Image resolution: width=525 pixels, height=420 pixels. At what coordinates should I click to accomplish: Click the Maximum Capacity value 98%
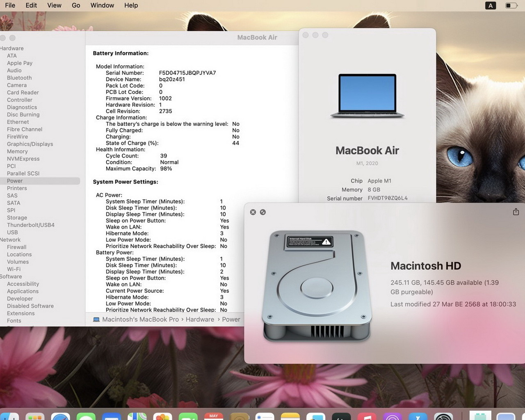166,169
